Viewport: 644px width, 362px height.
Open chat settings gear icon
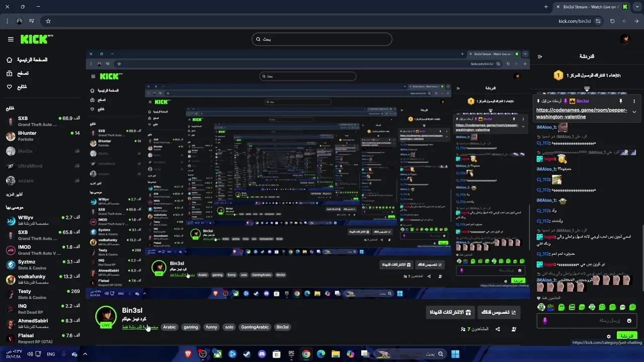[609, 336]
